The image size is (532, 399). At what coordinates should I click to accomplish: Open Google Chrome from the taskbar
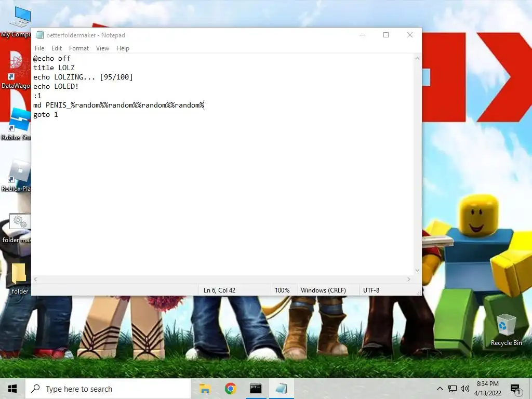click(x=230, y=389)
